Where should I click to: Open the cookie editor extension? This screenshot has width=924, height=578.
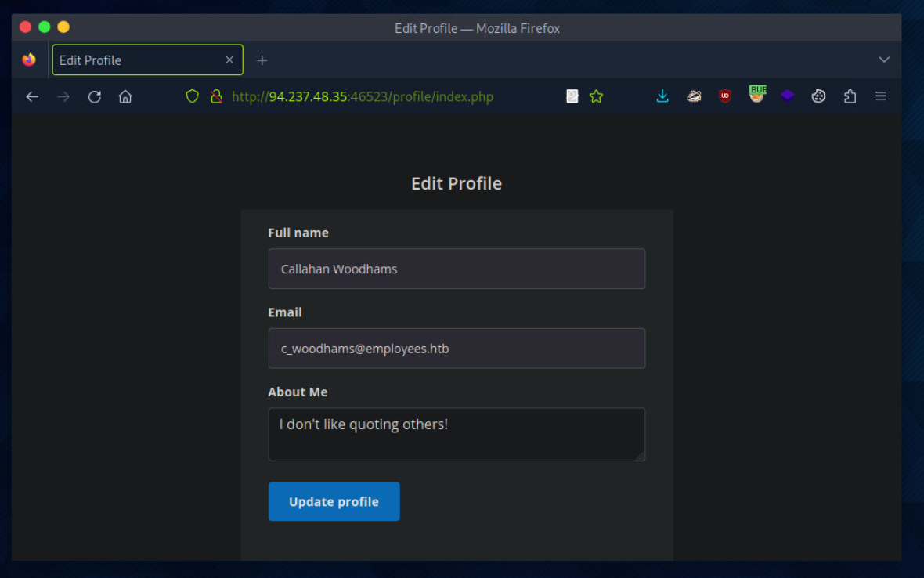click(818, 96)
